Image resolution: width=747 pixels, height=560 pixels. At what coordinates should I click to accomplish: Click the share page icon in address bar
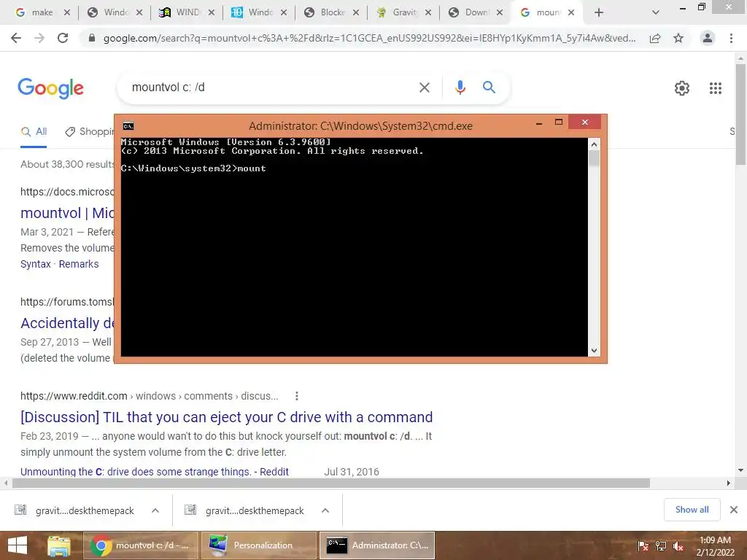coord(655,38)
